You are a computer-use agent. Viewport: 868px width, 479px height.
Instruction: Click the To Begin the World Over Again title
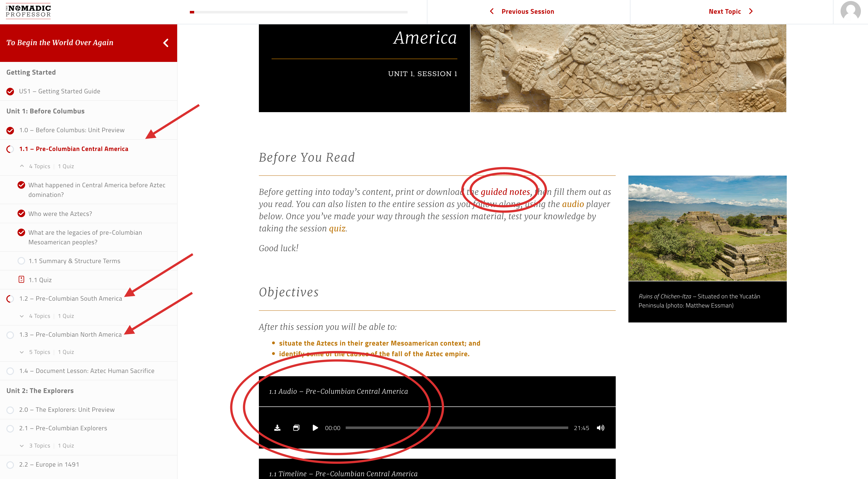60,42
